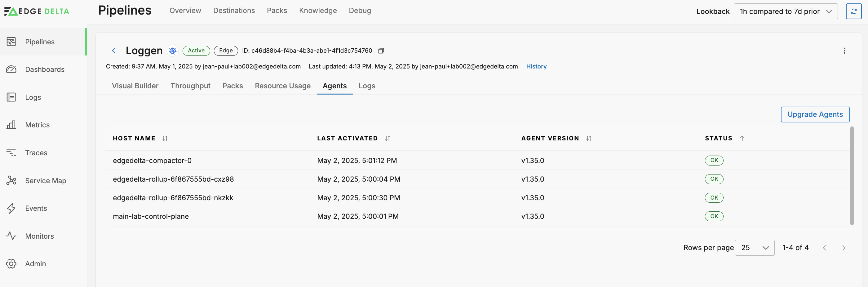The width and height of the screenshot is (868, 287).
Task: Click the Edge Delta logo
Action: (36, 11)
